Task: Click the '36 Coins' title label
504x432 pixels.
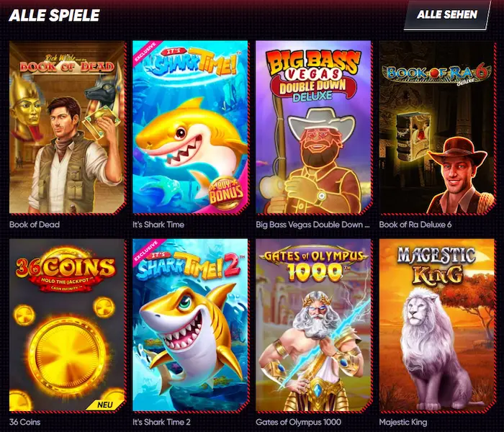Action: (24, 422)
